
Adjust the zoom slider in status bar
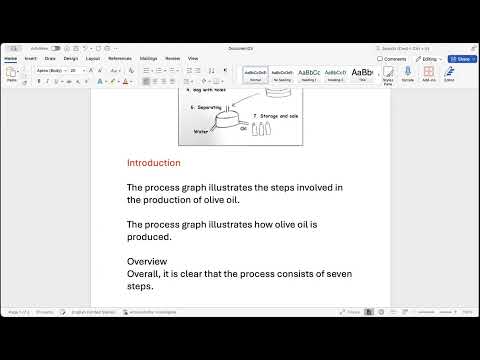[x=436, y=312]
